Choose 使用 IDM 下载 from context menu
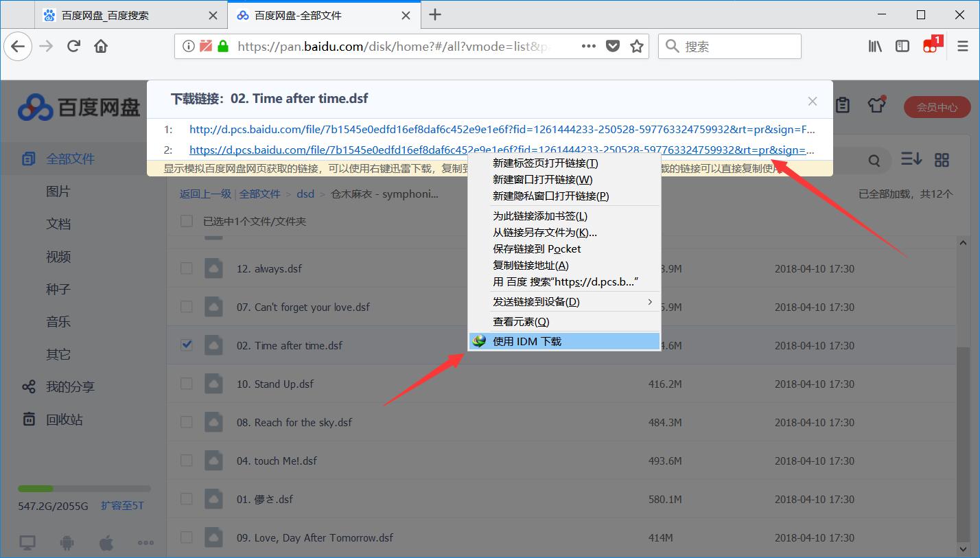 [x=564, y=341]
